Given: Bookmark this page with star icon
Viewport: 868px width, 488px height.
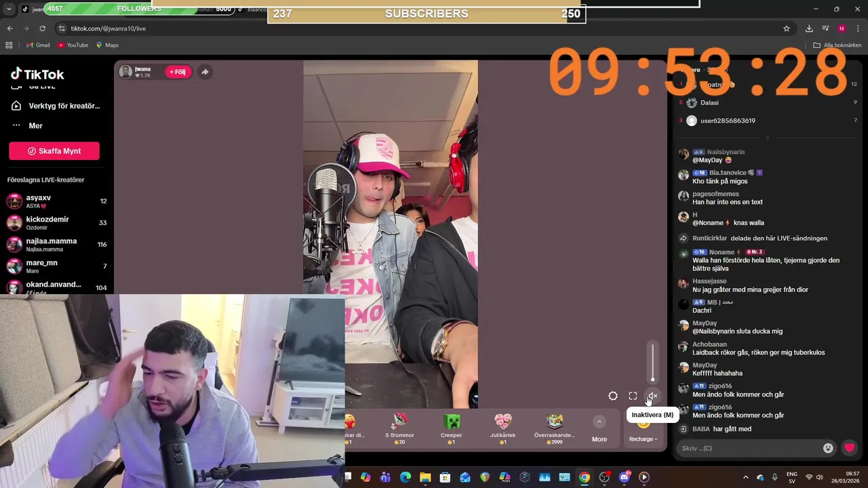Looking at the screenshot, I should click(787, 28).
